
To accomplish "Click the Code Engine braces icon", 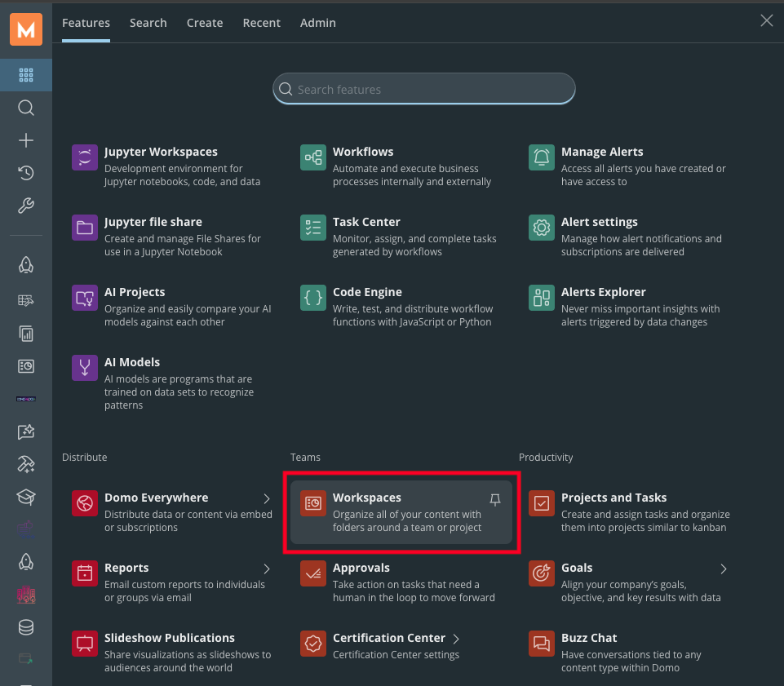I will click(x=313, y=298).
